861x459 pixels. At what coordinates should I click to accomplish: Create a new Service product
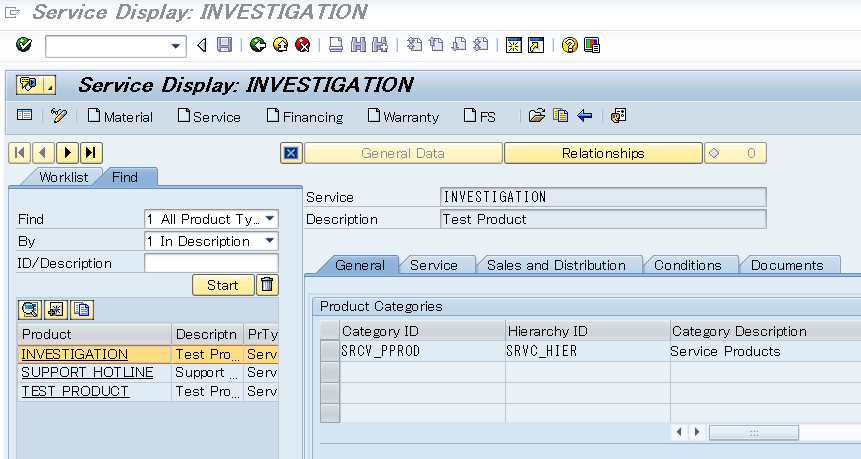(x=209, y=116)
